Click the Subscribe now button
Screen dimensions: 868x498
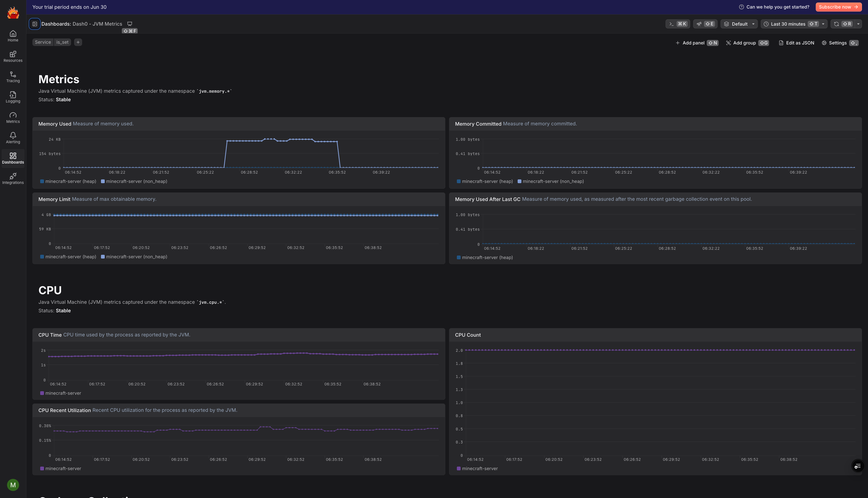coord(838,7)
